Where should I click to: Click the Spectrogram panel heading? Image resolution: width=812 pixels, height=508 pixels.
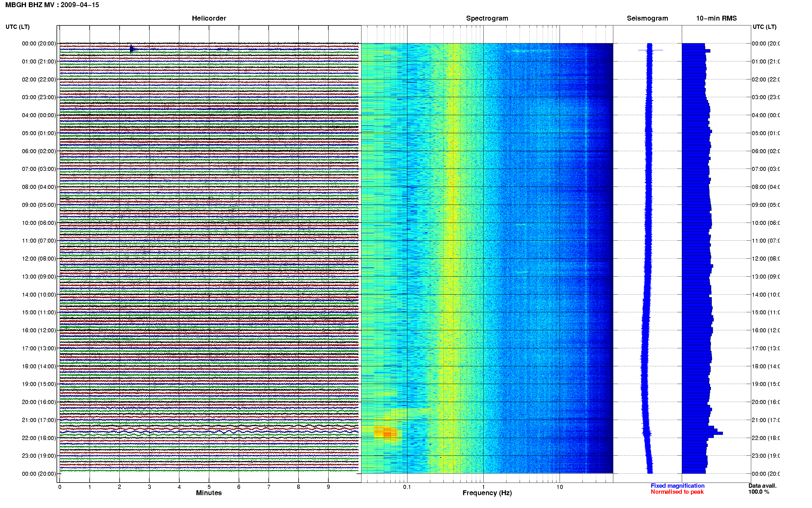click(487, 18)
